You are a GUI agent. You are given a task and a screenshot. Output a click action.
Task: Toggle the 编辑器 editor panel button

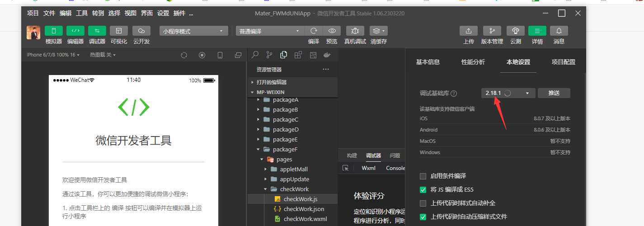click(75, 31)
